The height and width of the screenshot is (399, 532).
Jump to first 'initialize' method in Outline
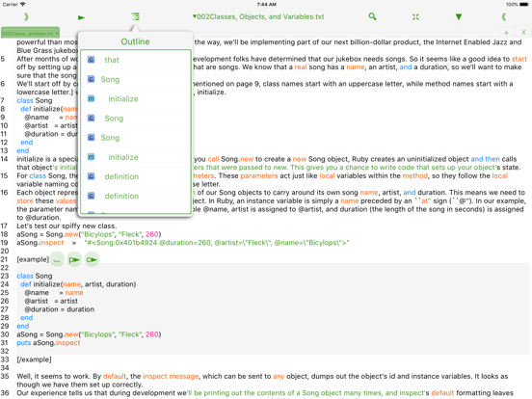click(x=135, y=98)
